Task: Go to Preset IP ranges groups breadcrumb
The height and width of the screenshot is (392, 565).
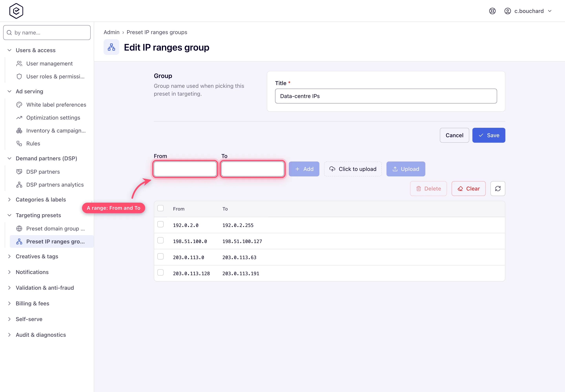Action: [x=157, y=32]
